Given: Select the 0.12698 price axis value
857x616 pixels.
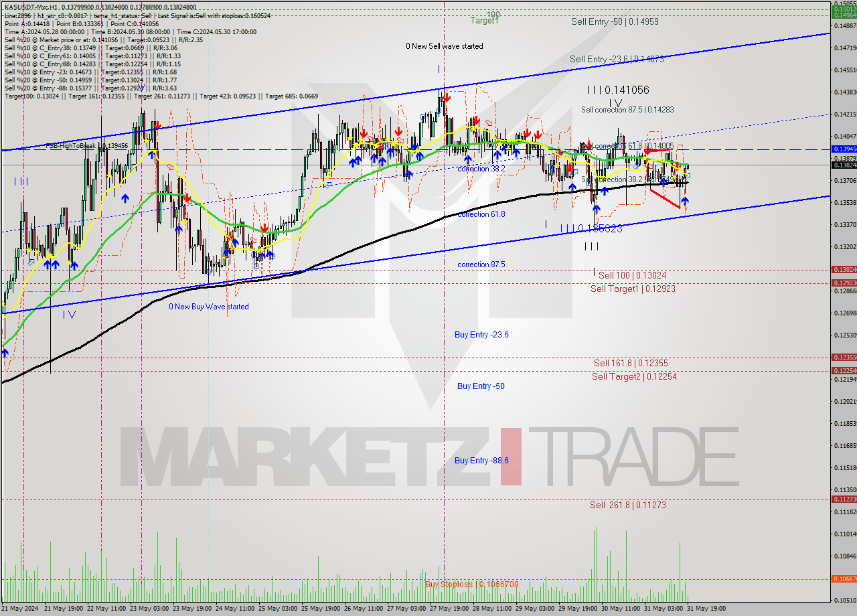Looking at the screenshot, I should click(845, 313).
